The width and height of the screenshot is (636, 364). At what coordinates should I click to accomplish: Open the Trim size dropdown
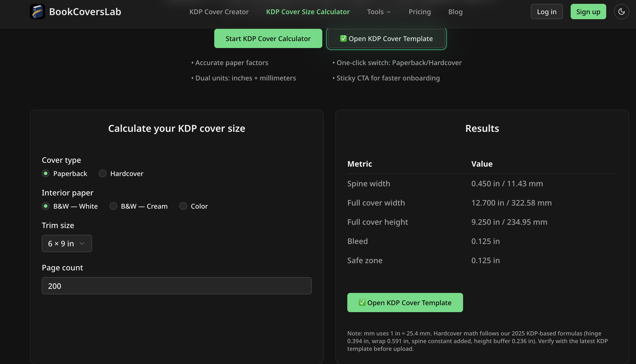[x=67, y=243]
